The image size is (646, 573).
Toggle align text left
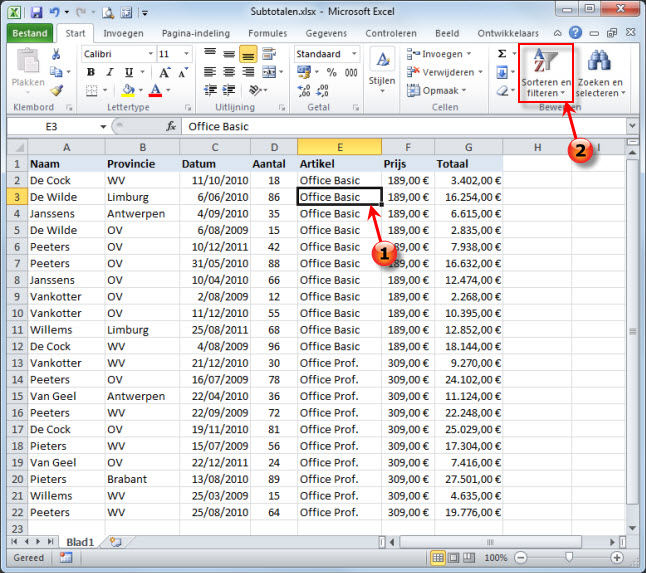coord(210,72)
